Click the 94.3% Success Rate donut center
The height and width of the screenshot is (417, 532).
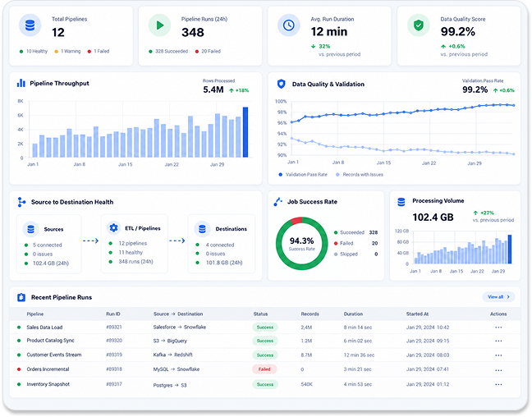301,244
